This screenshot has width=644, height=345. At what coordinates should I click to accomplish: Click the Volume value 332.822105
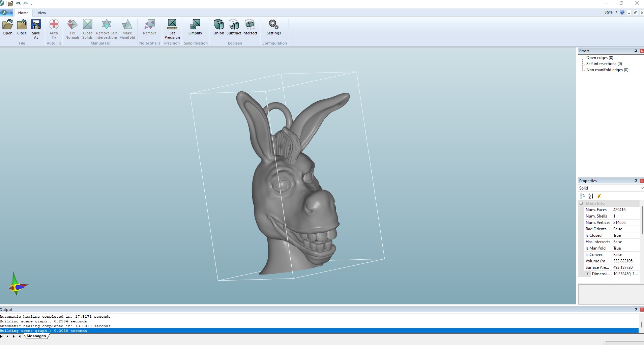(x=623, y=261)
